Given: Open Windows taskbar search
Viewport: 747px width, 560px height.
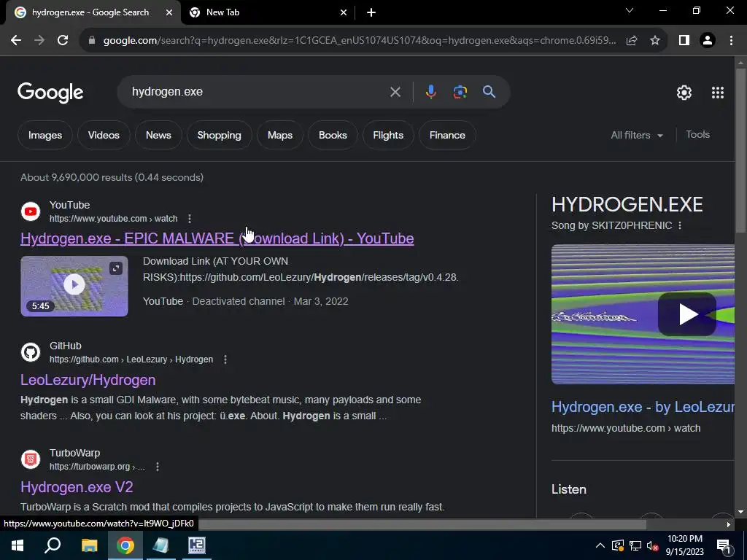Looking at the screenshot, I should (53, 545).
